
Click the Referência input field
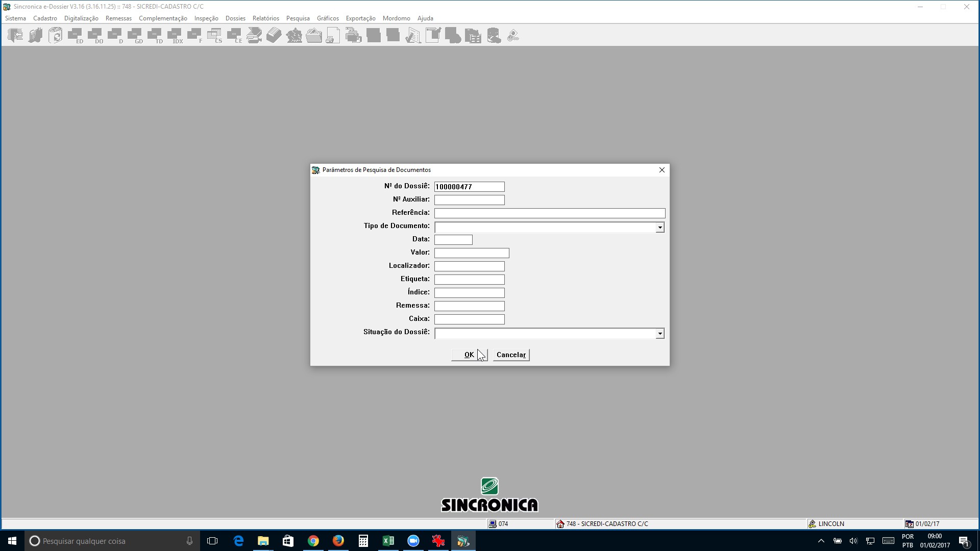pyautogui.click(x=550, y=213)
